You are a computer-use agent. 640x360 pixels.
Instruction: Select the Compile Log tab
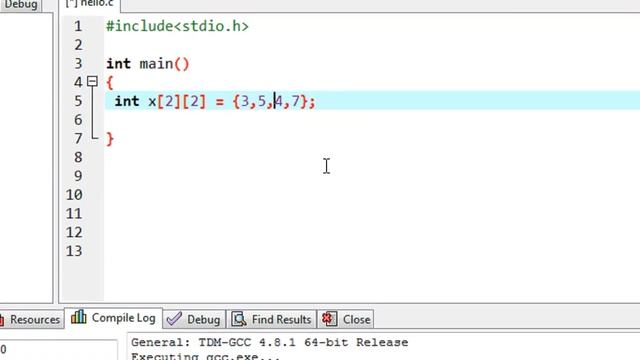[x=113, y=318]
